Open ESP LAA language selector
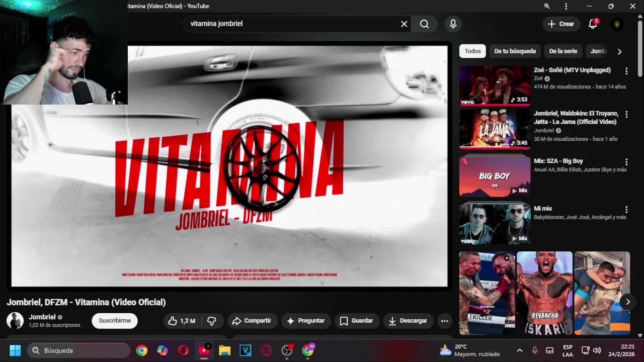Screen dimensions: 644x362 pos(568,350)
